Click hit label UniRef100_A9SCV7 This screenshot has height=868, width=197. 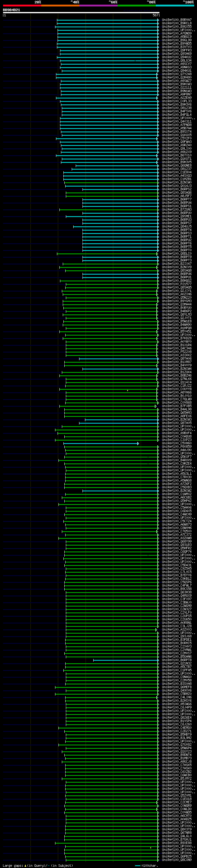(x=177, y=64)
